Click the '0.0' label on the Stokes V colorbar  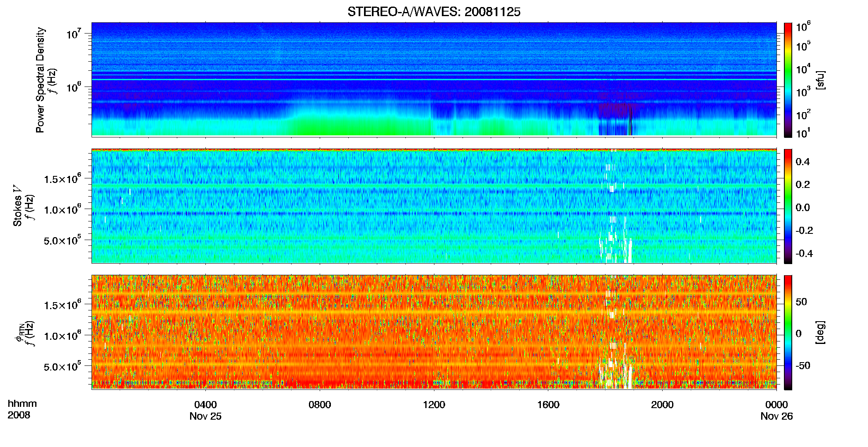pos(803,208)
